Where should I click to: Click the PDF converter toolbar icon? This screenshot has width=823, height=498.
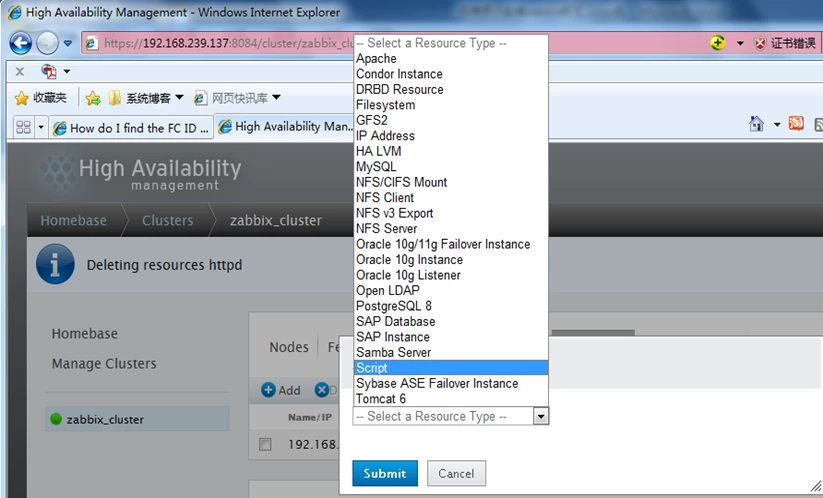point(49,71)
